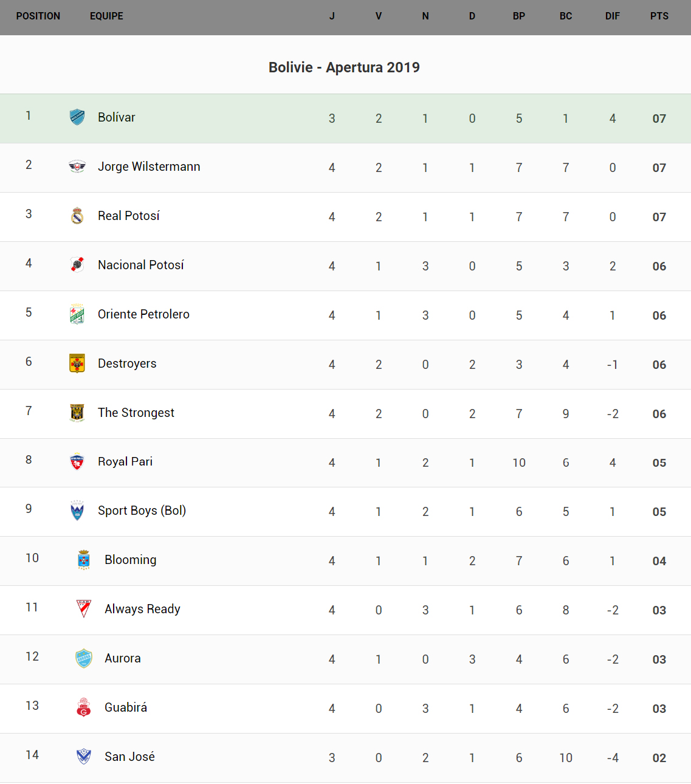The height and width of the screenshot is (784, 691).
Task: Click the PTS column header
Action: 659,16
